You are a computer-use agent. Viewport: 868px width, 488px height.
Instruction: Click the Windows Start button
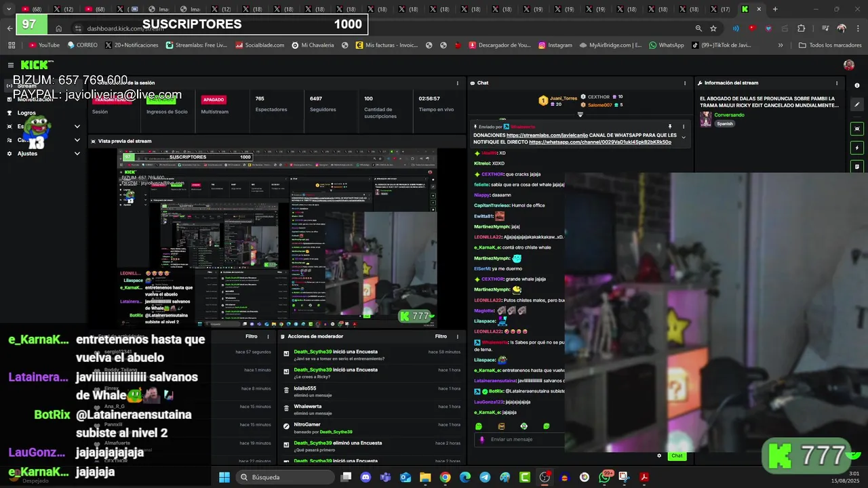pos(224,477)
